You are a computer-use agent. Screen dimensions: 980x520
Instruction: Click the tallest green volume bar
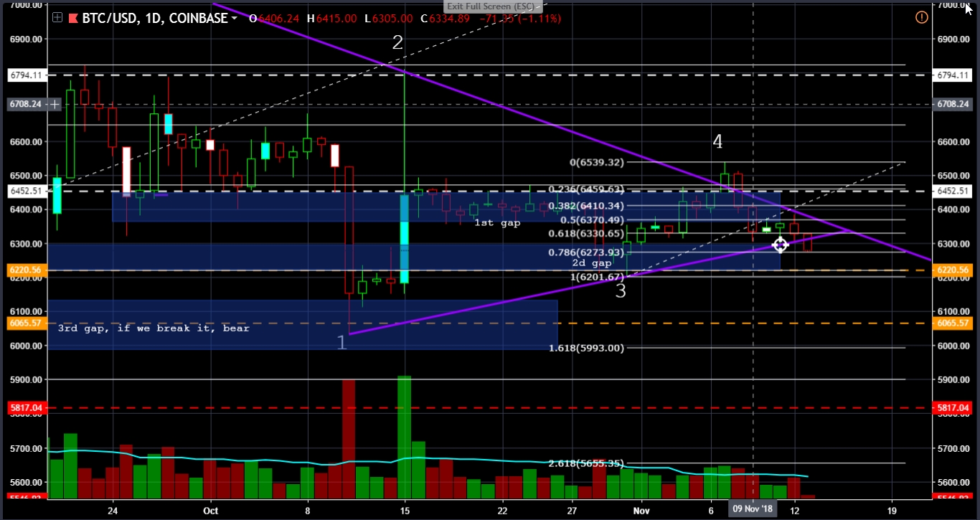(x=405, y=438)
